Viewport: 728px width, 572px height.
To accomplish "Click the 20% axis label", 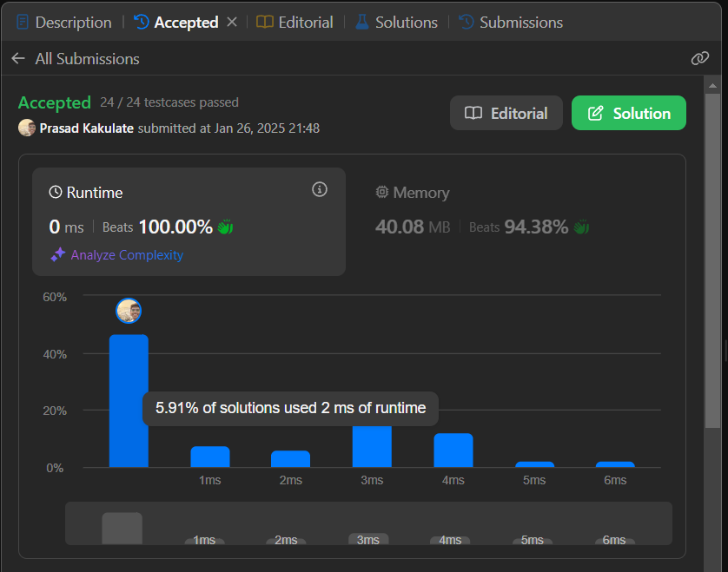I will 55,411.
